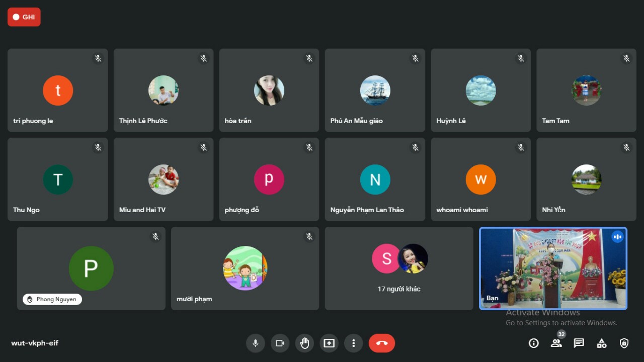
Task: Toggle the microphone in the bottom toolbar
Action: [256, 343]
